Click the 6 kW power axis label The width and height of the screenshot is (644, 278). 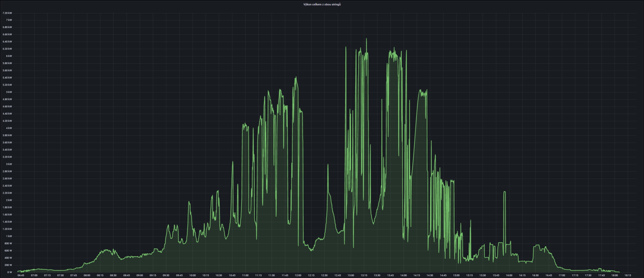(9, 56)
